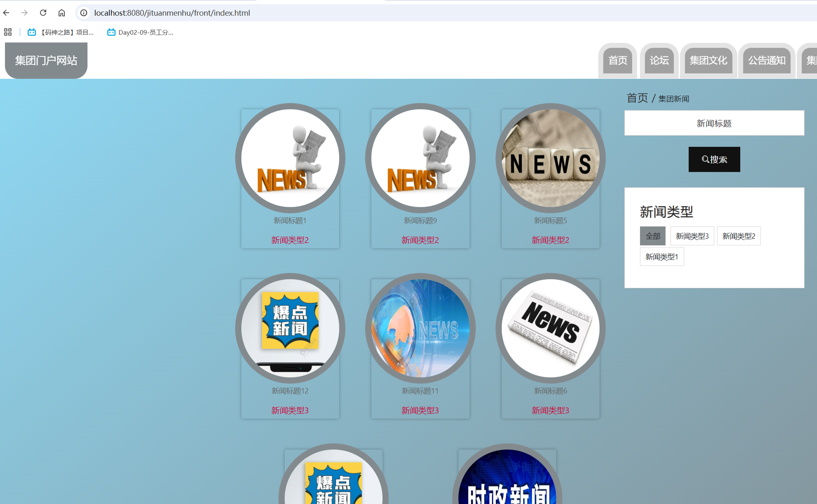Image resolution: width=817 pixels, height=504 pixels.
Task: Click the 新闻标题1 title text
Action: 290,221
